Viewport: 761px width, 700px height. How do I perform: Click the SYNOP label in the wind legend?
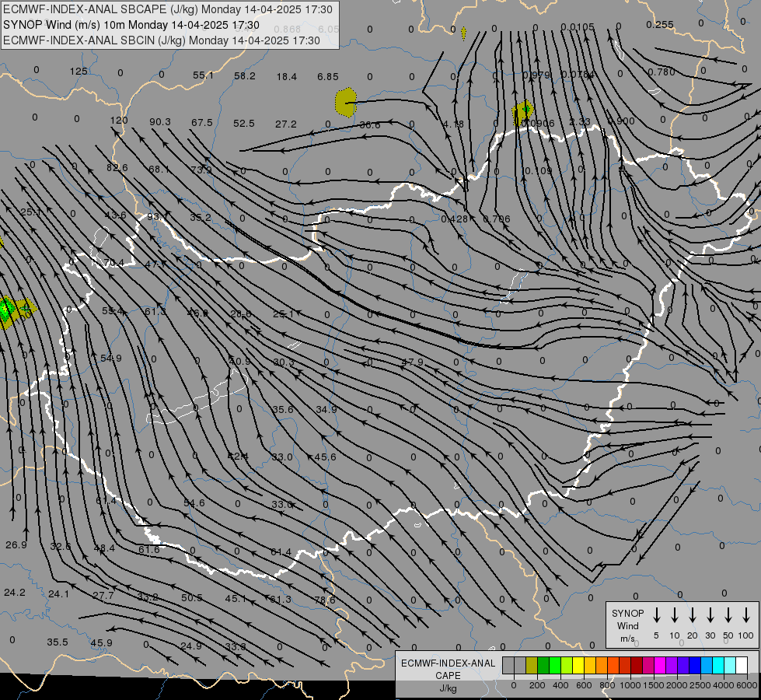(627, 613)
